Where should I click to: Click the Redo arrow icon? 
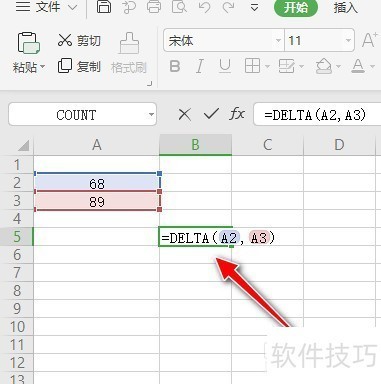229,7
